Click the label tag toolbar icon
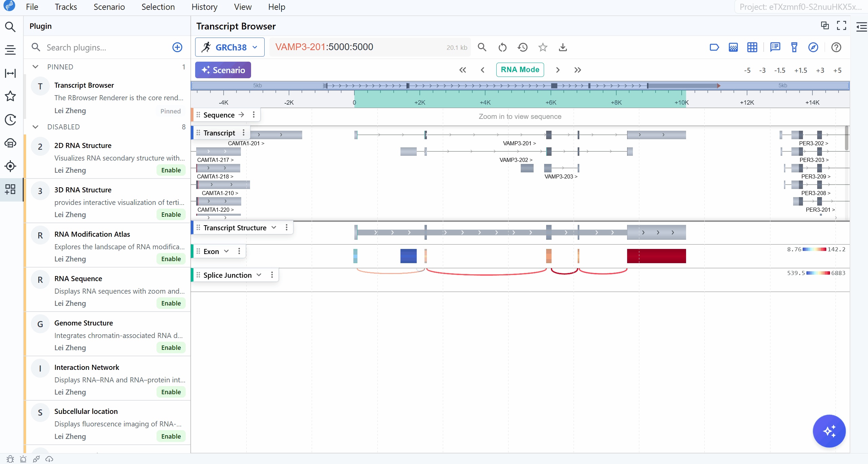Image resolution: width=868 pixels, height=464 pixels. (x=714, y=47)
